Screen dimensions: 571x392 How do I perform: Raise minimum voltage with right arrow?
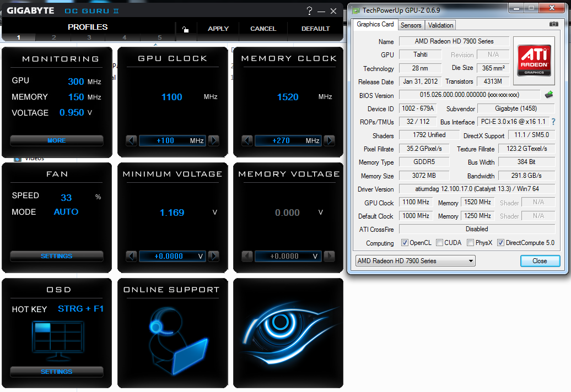(x=214, y=257)
